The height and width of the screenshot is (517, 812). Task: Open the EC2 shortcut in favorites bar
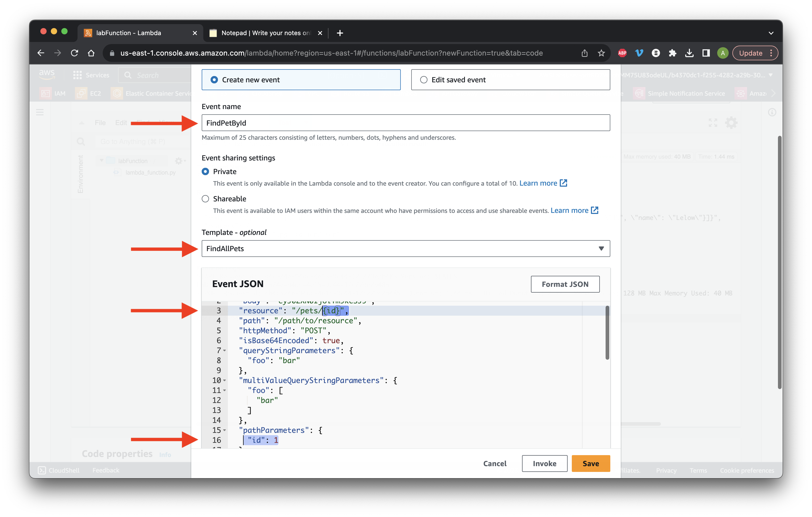coord(88,94)
